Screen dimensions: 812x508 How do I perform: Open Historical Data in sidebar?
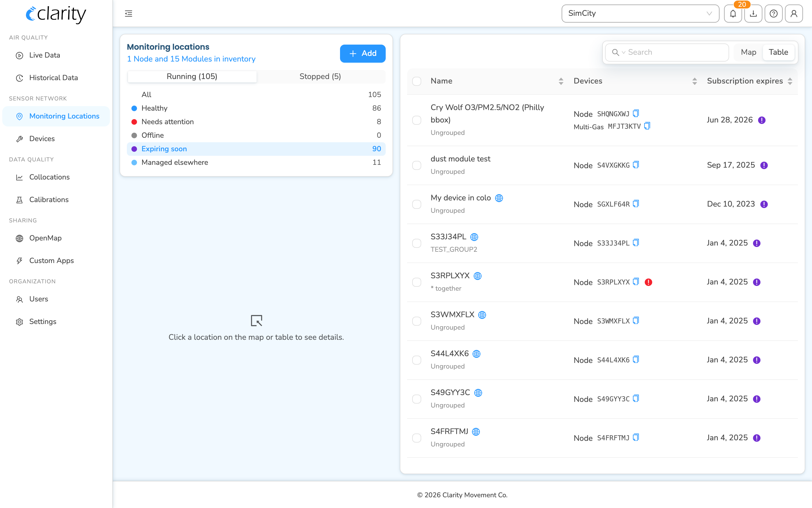[56, 78]
